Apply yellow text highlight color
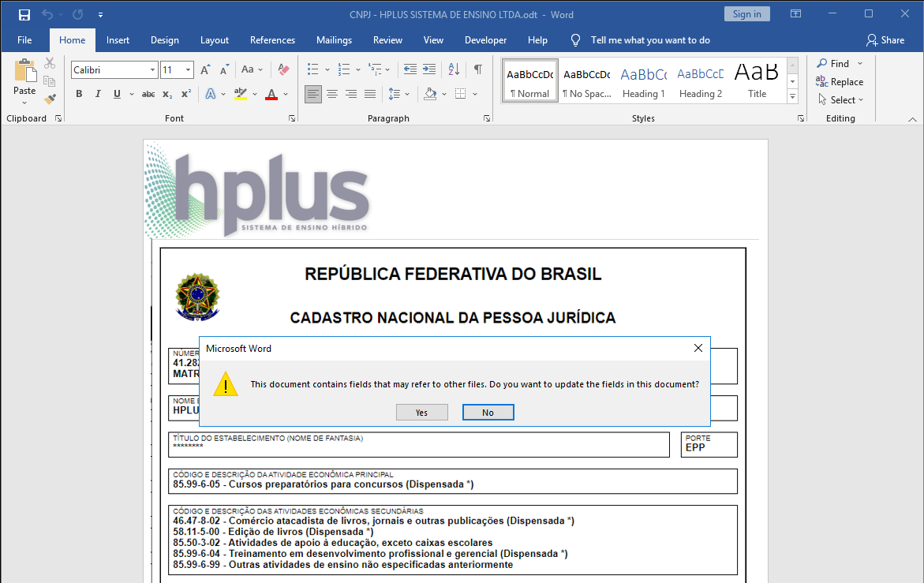The image size is (924, 583). (x=241, y=94)
